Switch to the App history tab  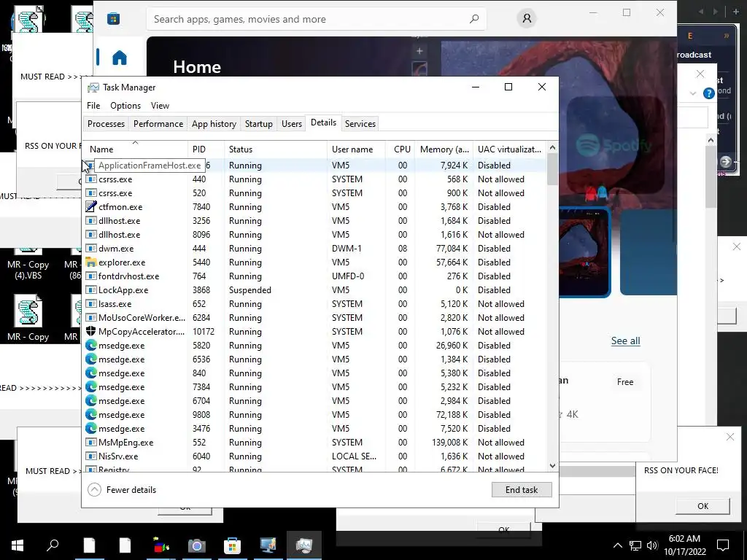pos(214,124)
